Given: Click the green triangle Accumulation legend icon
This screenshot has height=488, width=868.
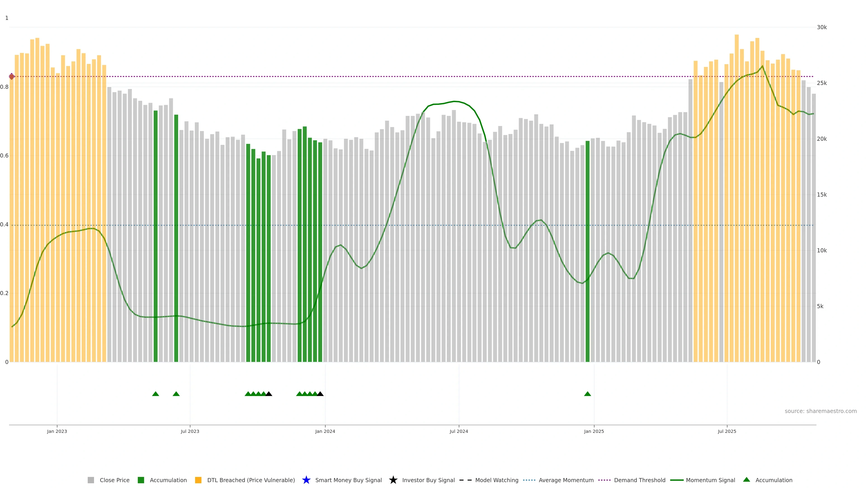Looking at the screenshot, I should click(x=746, y=480).
